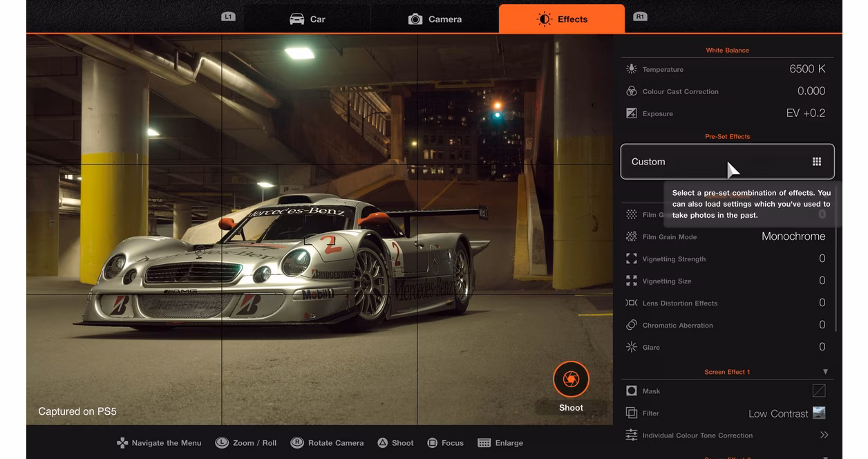Viewport: 868px width, 459px height.
Task: Click the Film Grain row icon
Action: (631, 214)
